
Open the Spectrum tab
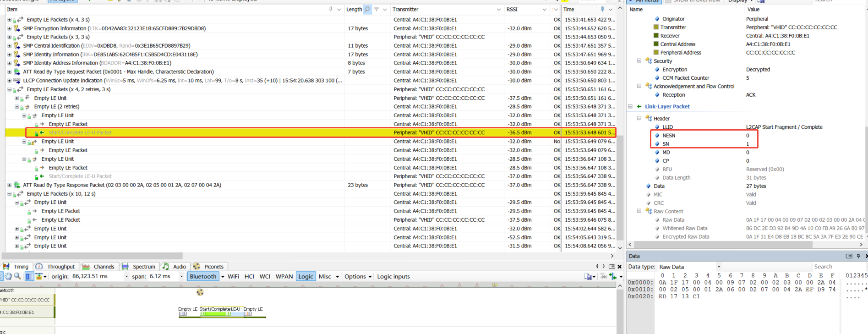139,267
